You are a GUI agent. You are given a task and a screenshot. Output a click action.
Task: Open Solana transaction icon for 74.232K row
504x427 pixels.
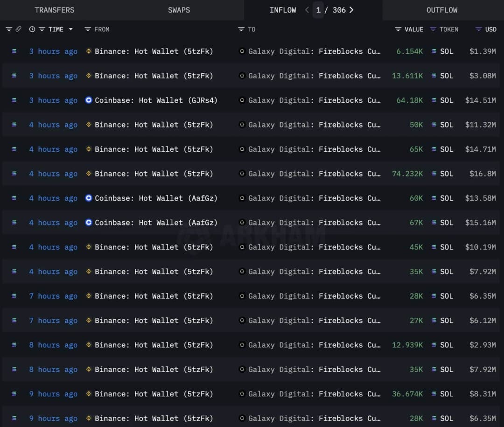pyautogui.click(x=14, y=174)
